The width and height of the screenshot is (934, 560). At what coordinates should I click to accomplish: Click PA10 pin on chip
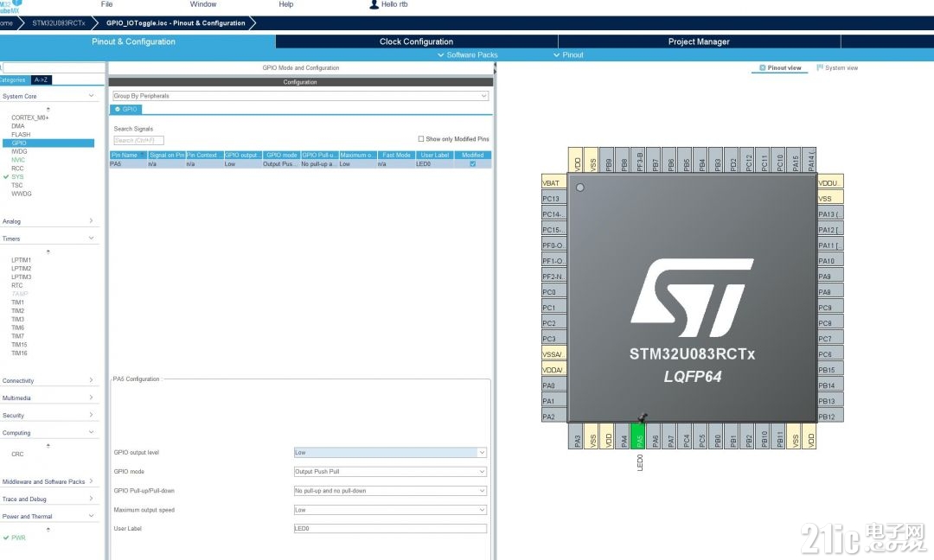click(831, 261)
